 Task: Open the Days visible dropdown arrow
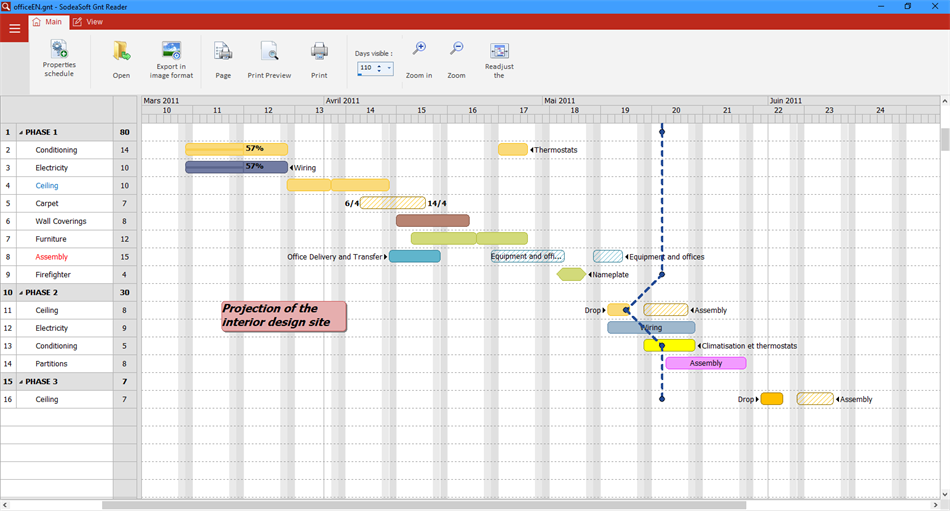389,68
